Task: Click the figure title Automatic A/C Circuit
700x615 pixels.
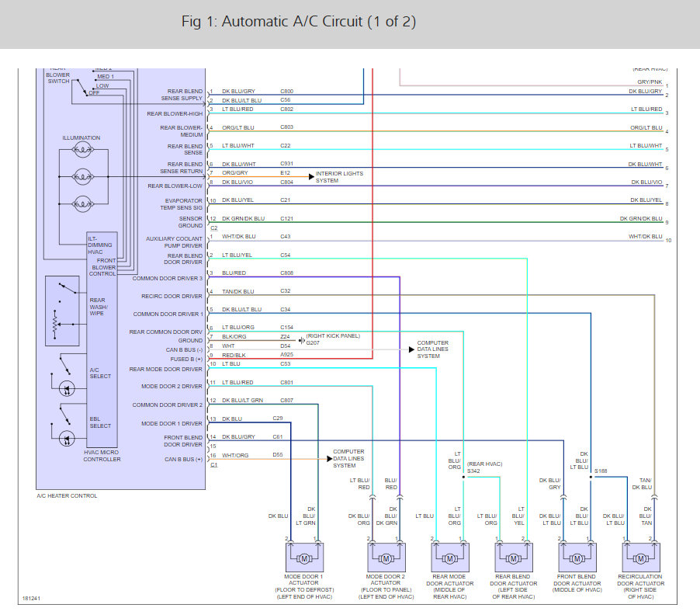Action: [x=299, y=22]
